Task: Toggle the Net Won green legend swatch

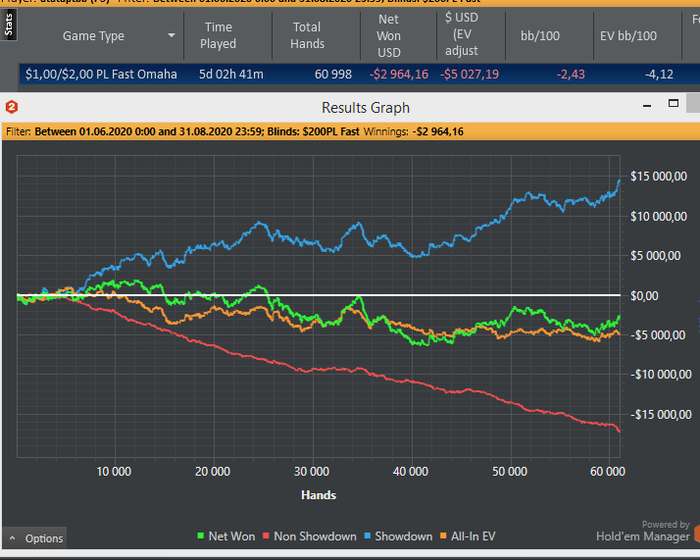Action: coord(200,535)
